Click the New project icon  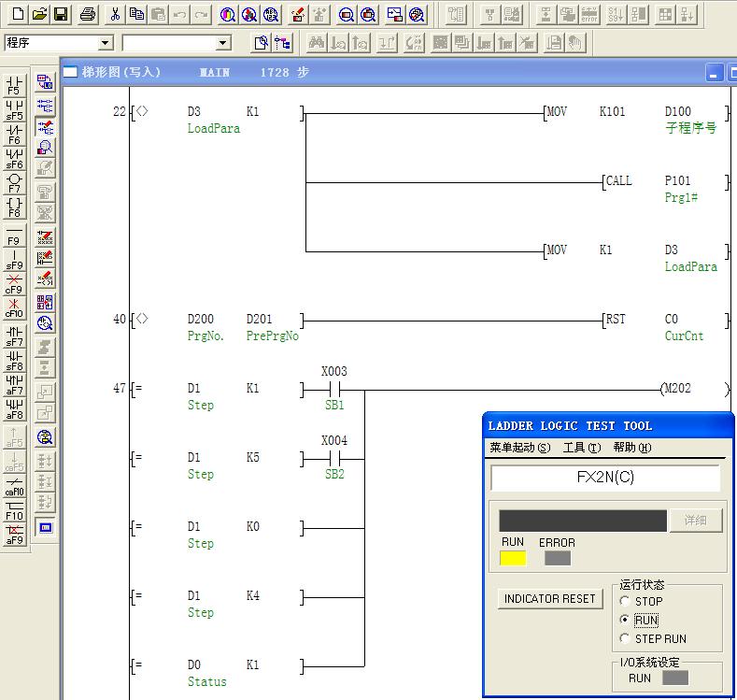point(18,14)
